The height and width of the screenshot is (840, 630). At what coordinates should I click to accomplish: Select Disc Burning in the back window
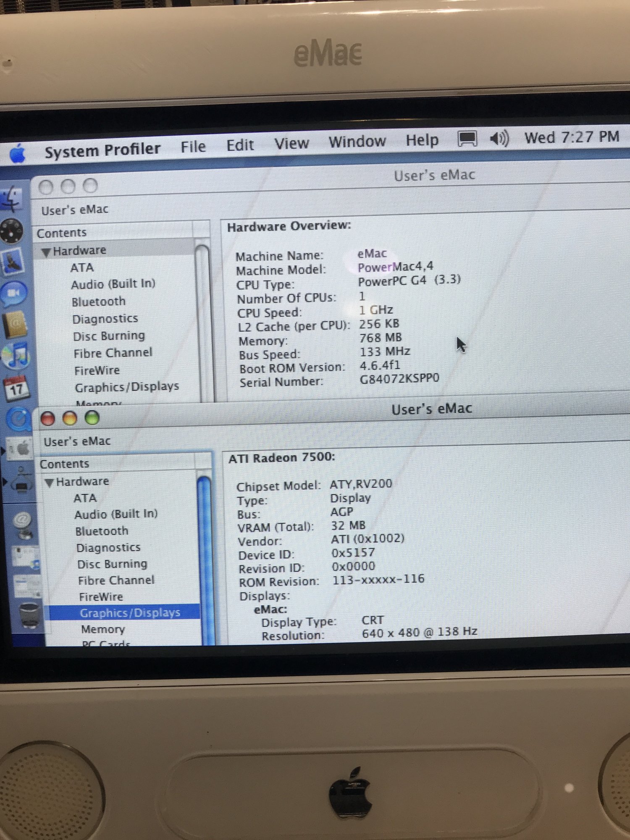[109, 336]
